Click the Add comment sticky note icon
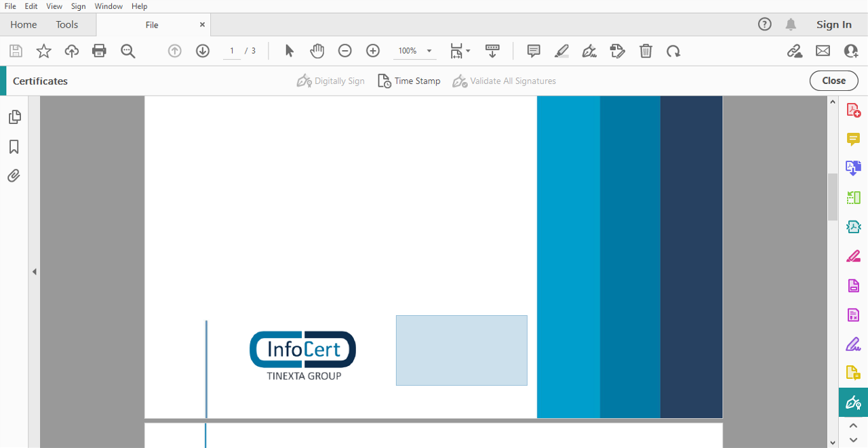Image resolution: width=868 pixels, height=448 pixels. coord(534,51)
